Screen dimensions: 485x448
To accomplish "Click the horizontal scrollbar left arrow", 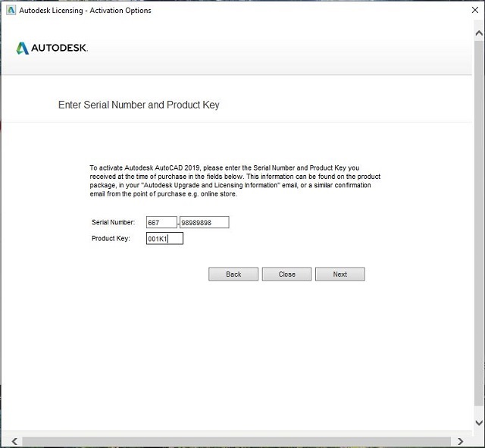I will click(x=12, y=440).
